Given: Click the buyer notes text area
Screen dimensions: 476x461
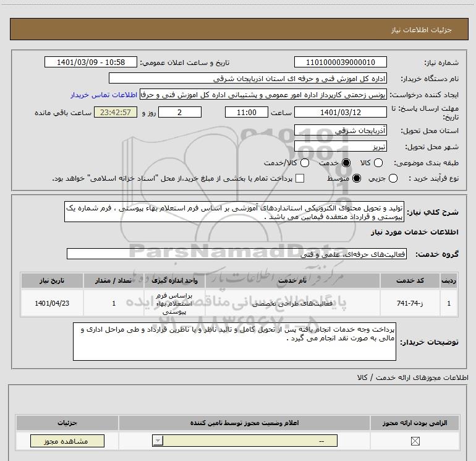Looking at the screenshot, I should (x=234, y=342).
